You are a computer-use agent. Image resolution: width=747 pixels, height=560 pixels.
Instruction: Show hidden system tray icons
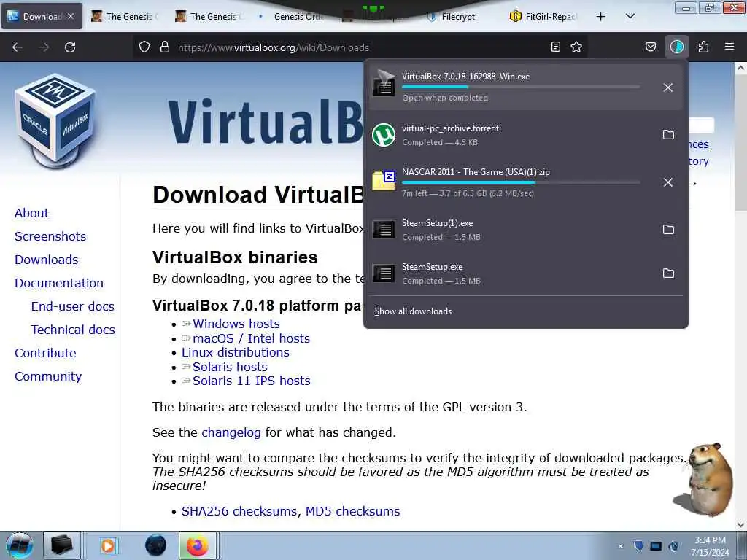point(620,546)
